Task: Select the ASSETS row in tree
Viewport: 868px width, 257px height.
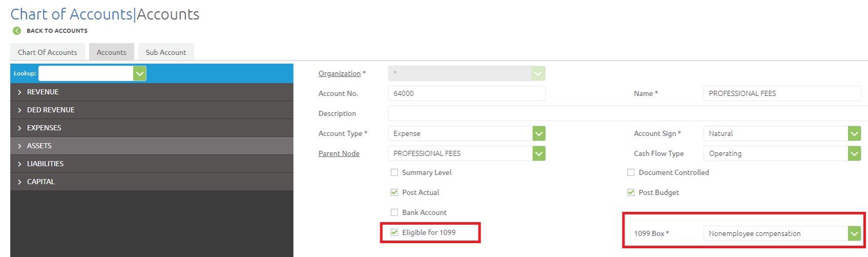Action: pos(39,146)
